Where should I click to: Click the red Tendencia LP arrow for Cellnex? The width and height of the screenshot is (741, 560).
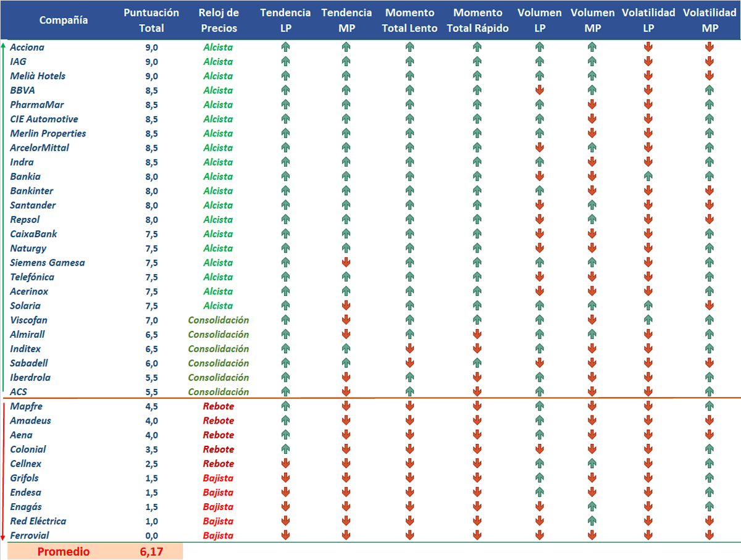point(285,464)
